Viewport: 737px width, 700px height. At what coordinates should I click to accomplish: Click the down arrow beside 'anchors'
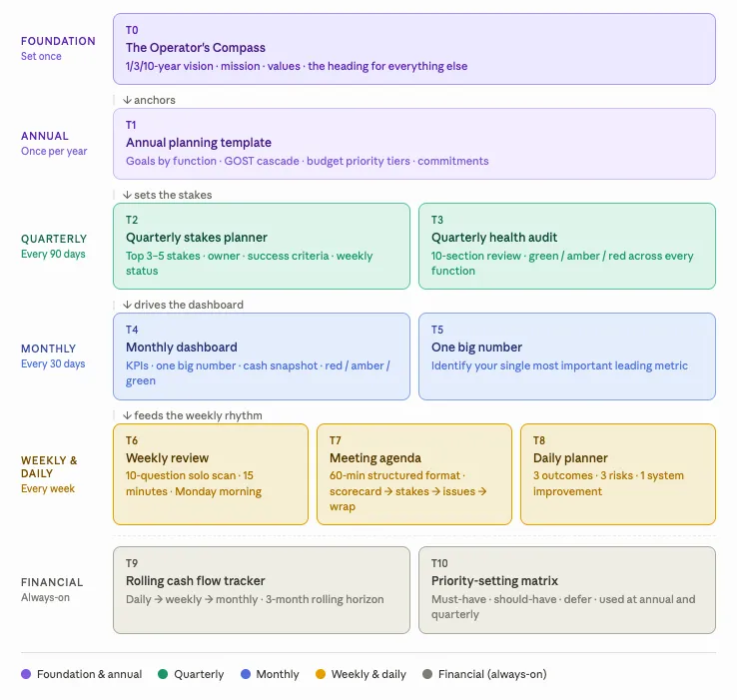click(127, 100)
